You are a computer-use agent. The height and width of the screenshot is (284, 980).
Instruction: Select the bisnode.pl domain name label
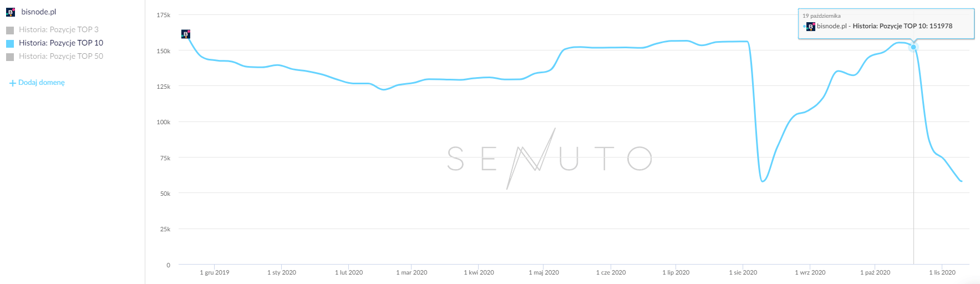(x=39, y=12)
